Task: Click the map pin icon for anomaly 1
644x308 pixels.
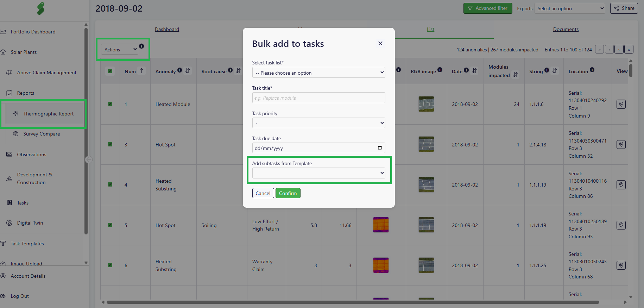Action: coord(621,104)
